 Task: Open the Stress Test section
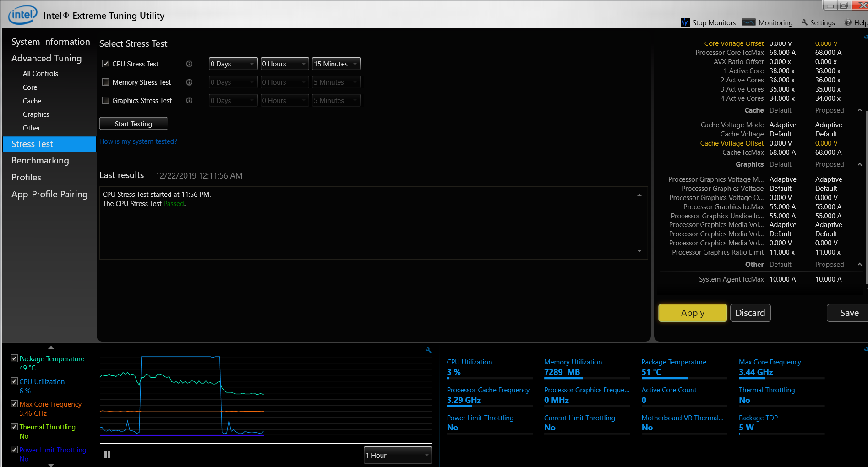pyautogui.click(x=49, y=144)
